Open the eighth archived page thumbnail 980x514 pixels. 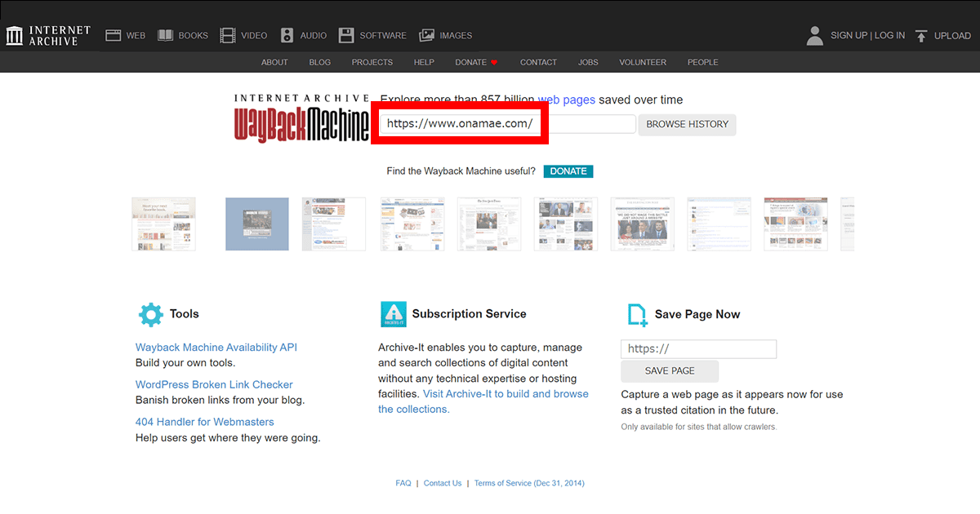[719, 224]
